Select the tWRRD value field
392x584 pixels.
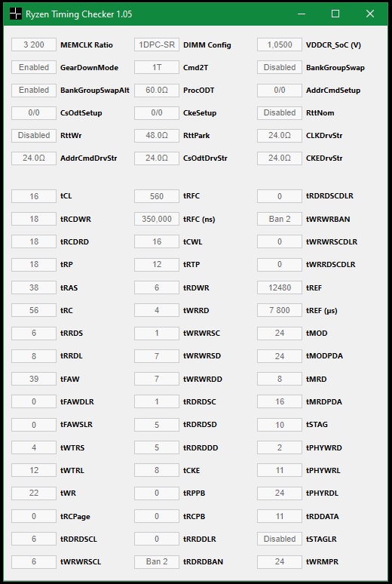click(157, 310)
